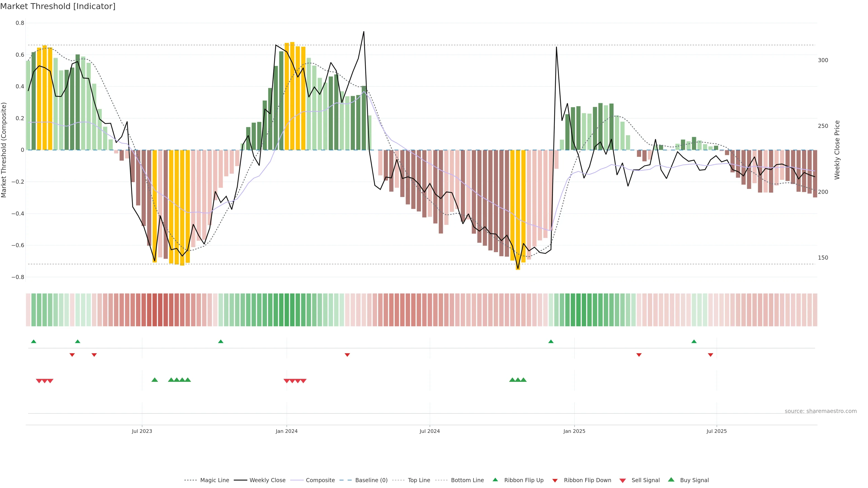Toggle the Top Line legend entry
868x488 pixels.
point(419,480)
